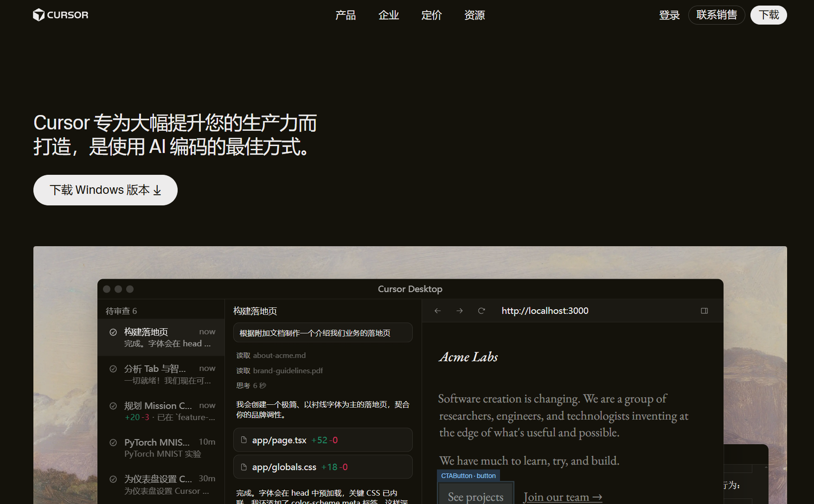Click the prompt message 根据附加文档制作
This screenshot has height=504, width=814.
tap(323, 333)
